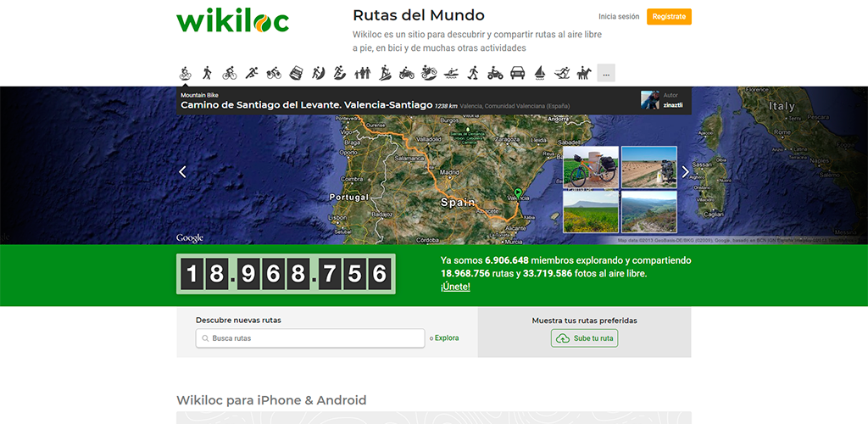Open more activities with the ellipsis button
The width and height of the screenshot is (868, 424).
[606, 73]
